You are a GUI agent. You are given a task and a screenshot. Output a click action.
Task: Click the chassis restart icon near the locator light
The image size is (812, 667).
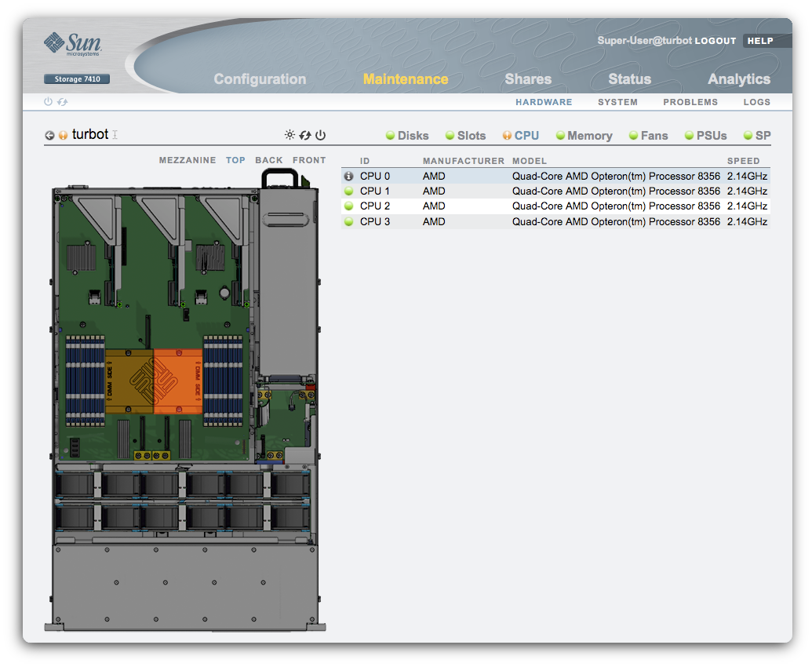(305, 135)
